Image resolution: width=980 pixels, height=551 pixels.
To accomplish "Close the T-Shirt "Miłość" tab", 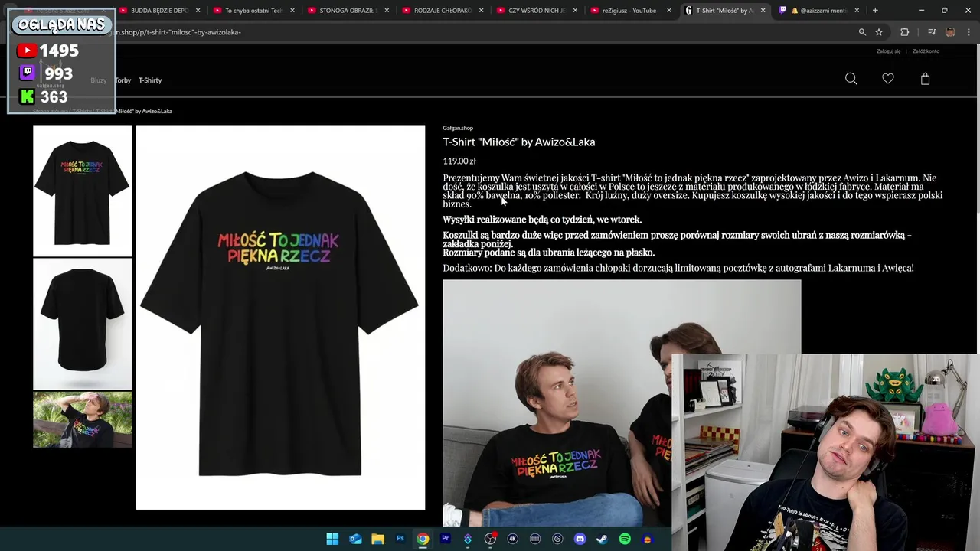I will coord(763,11).
